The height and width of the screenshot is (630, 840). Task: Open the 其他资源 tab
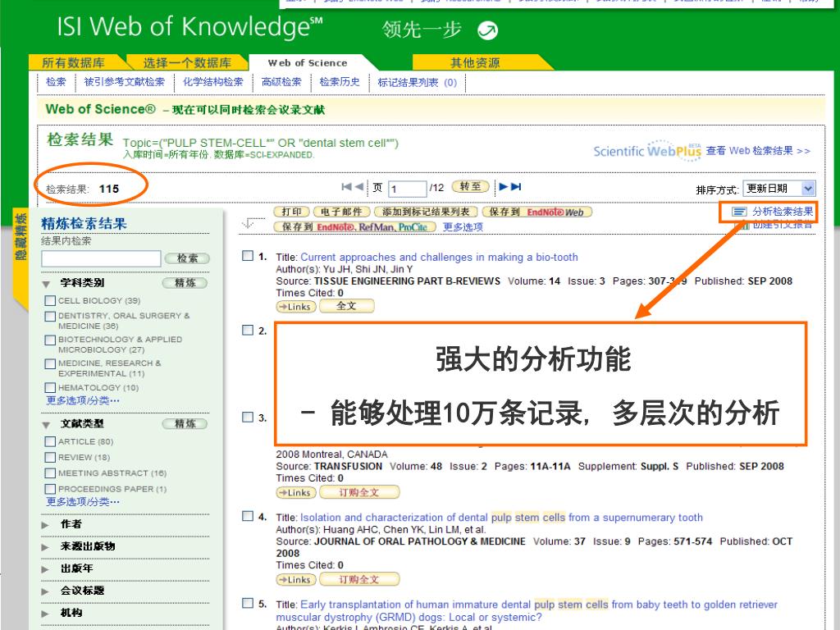476,62
